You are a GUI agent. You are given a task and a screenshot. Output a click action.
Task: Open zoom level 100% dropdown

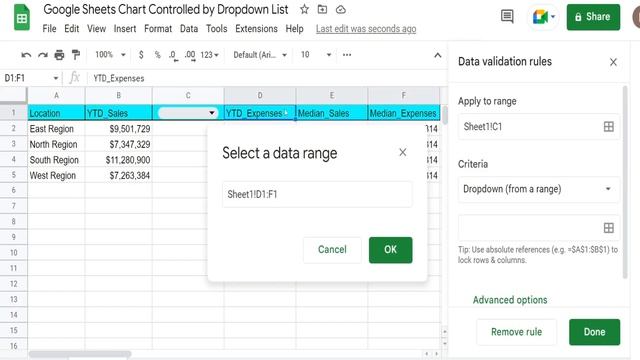pos(110,55)
